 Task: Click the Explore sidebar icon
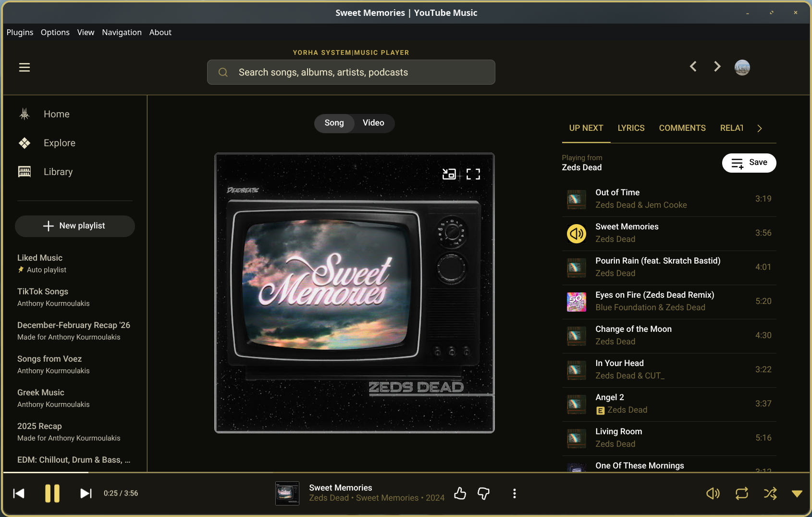pyautogui.click(x=25, y=143)
